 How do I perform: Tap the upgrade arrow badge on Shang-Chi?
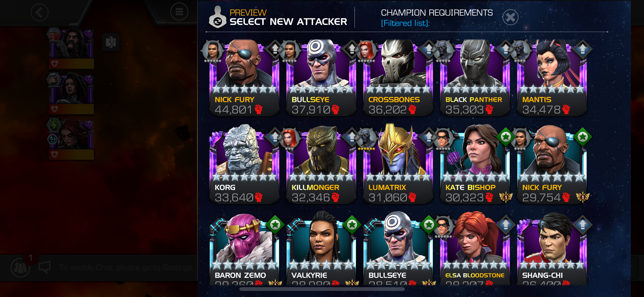tap(582, 224)
